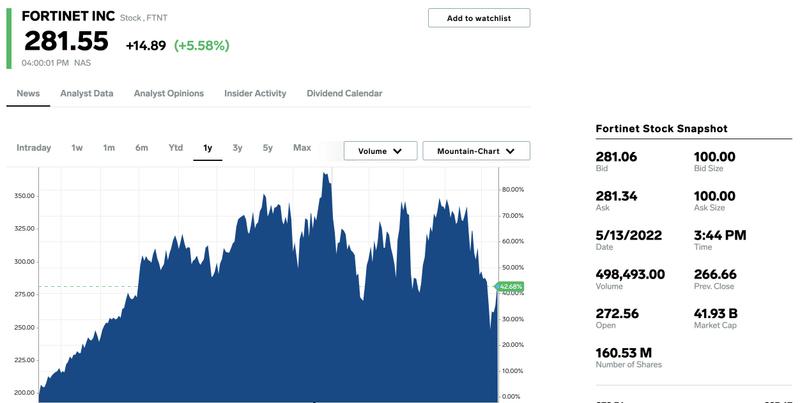Click the 266.66 Prev. Close value
The width and height of the screenshot is (800, 403).
(x=715, y=274)
